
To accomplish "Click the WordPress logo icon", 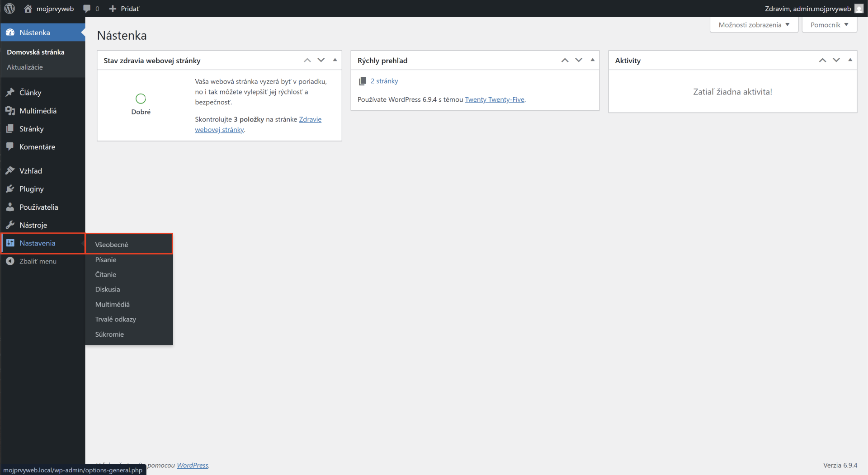I will (9, 9).
